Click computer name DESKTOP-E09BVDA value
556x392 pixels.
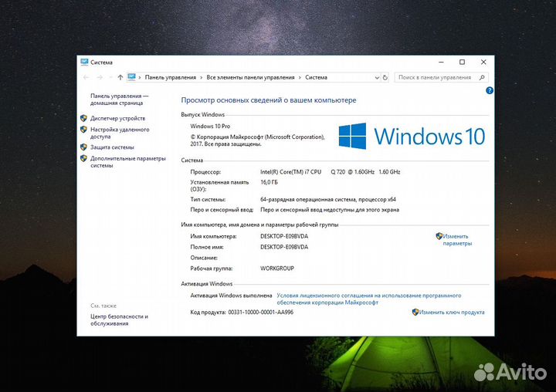(284, 236)
